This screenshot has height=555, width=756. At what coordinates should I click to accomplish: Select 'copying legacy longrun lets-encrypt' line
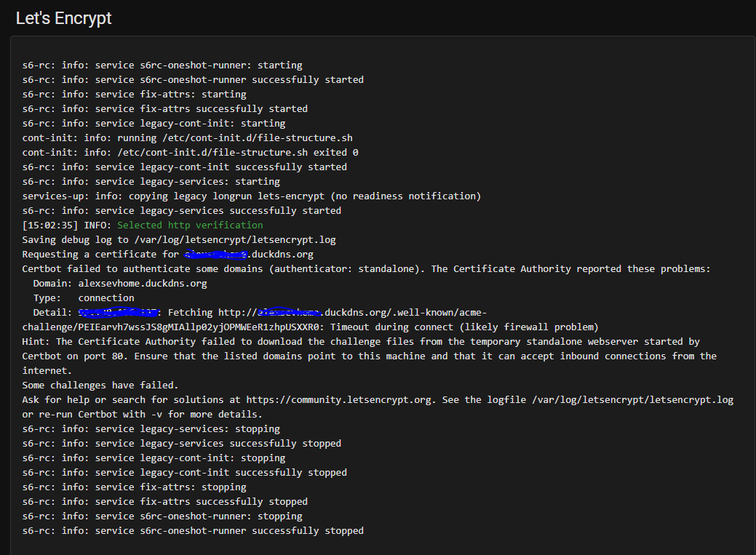click(252, 196)
